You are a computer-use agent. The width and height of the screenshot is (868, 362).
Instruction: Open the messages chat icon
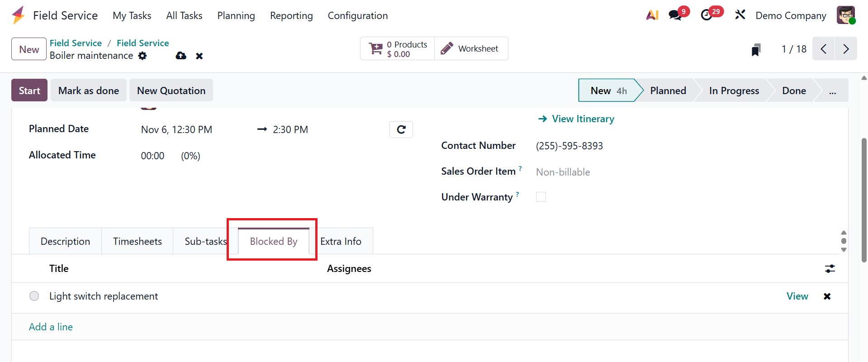(x=675, y=15)
